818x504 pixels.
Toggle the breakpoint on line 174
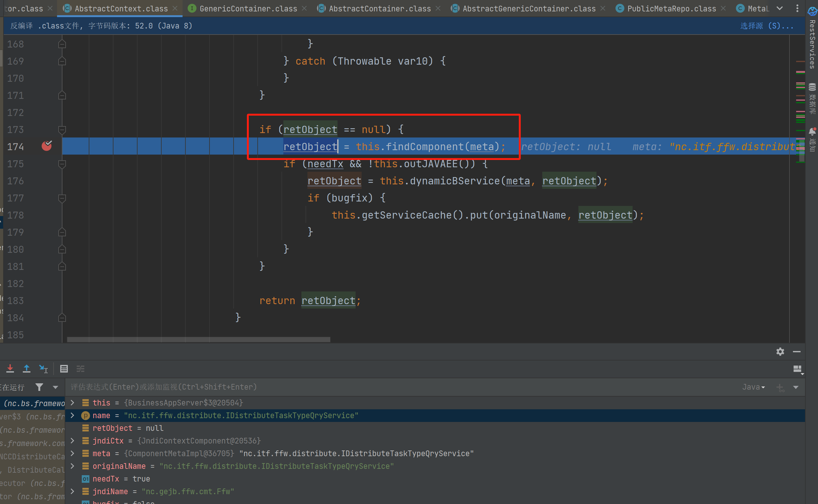[47, 146]
